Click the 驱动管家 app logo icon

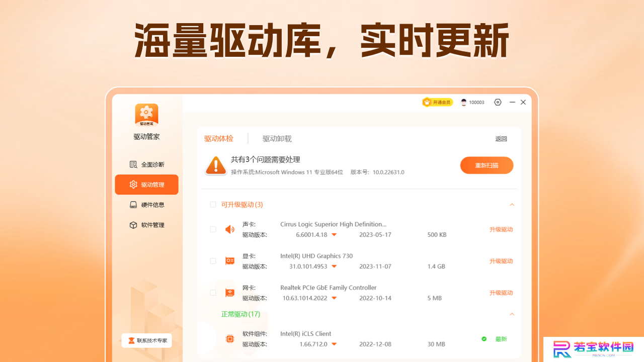pyautogui.click(x=146, y=115)
